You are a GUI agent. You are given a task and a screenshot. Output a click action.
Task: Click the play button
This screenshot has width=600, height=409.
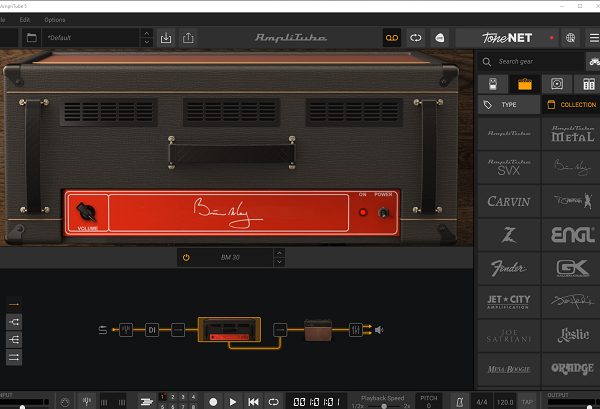point(233,402)
